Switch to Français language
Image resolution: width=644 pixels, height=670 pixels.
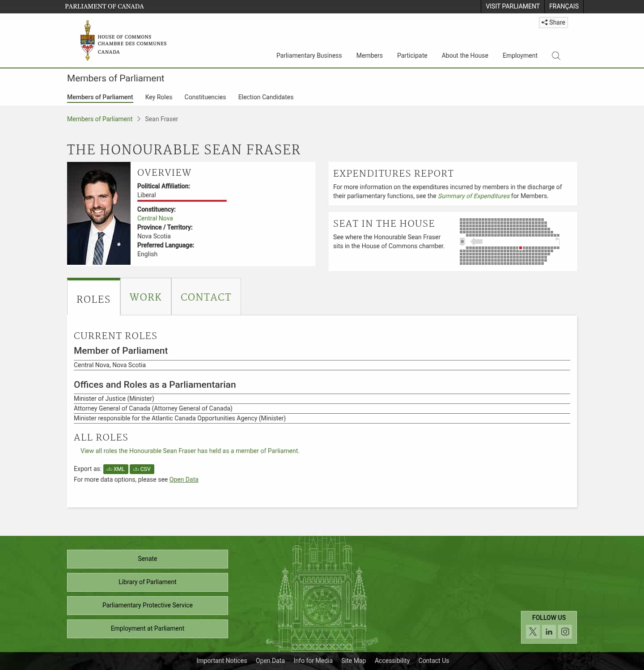point(564,6)
